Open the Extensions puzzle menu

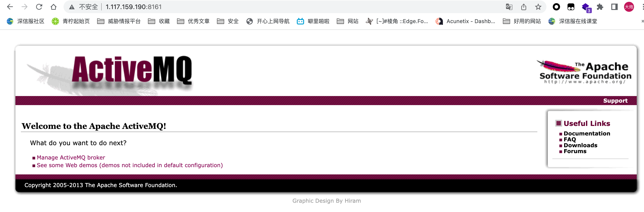600,7
